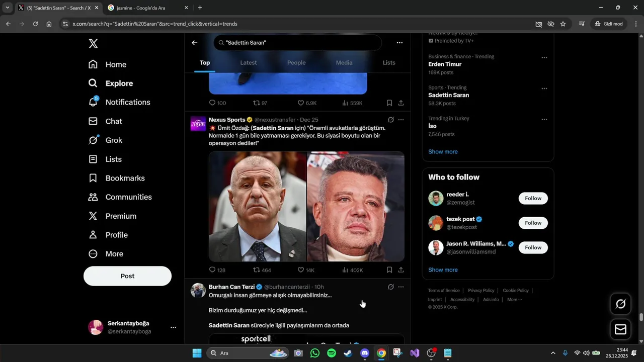Open Notifications with bell icon
The height and width of the screenshot is (362, 644).
[x=119, y=102]
